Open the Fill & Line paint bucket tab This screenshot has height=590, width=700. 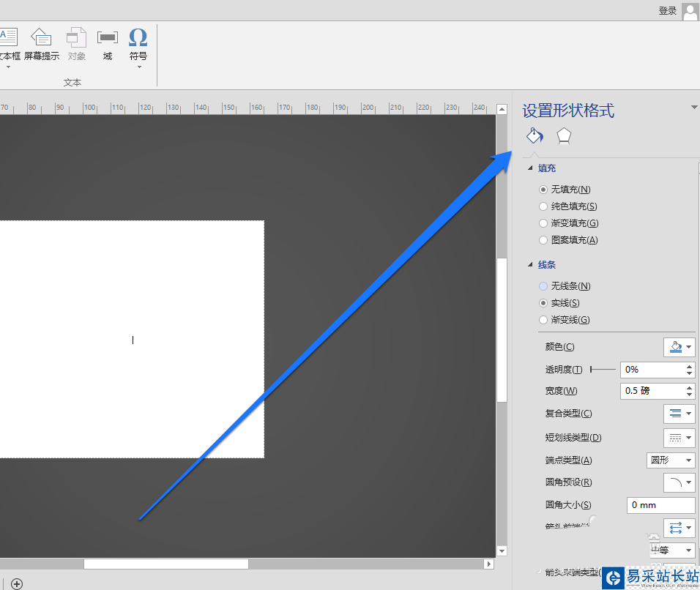(535, 135)
